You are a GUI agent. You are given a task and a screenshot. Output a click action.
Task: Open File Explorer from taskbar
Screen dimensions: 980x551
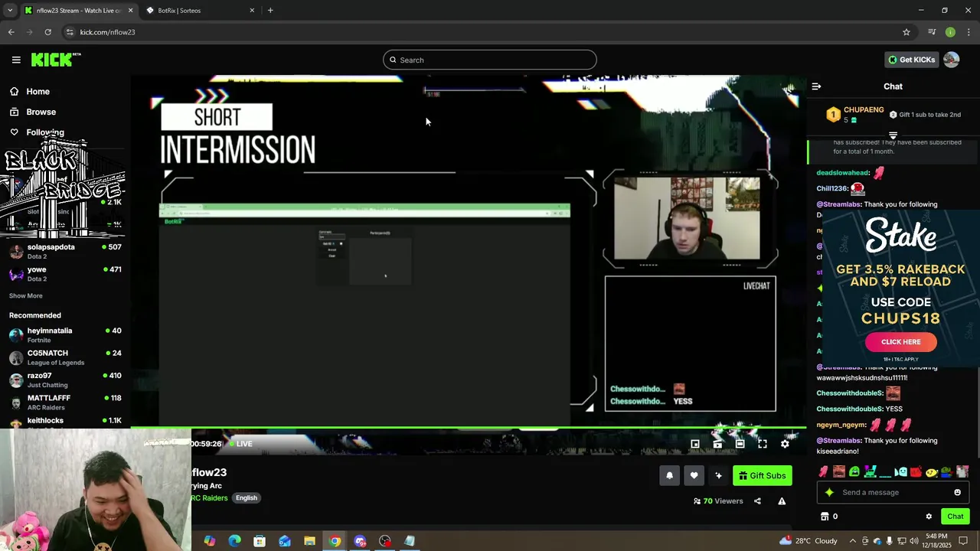coord(309,541)
